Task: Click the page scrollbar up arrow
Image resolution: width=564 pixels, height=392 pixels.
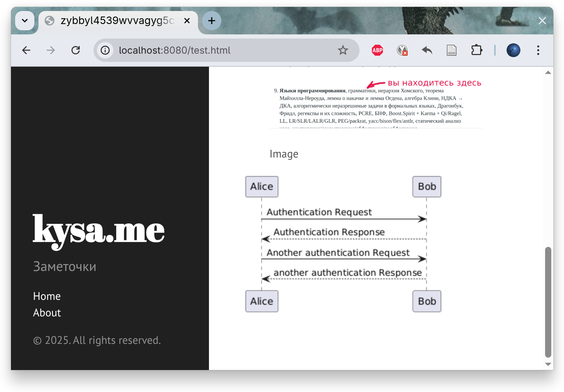Action: click(x=548, y=73)
